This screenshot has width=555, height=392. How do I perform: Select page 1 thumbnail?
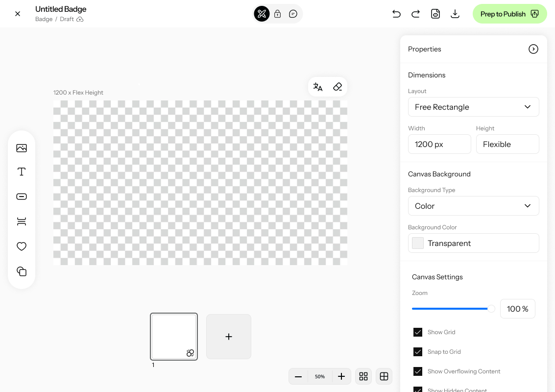click(174, 337)
